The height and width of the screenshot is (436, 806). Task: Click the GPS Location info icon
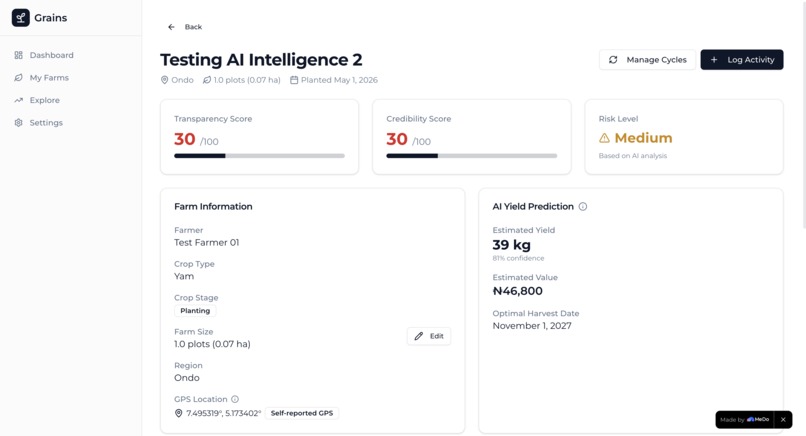(x=235, y=399)
